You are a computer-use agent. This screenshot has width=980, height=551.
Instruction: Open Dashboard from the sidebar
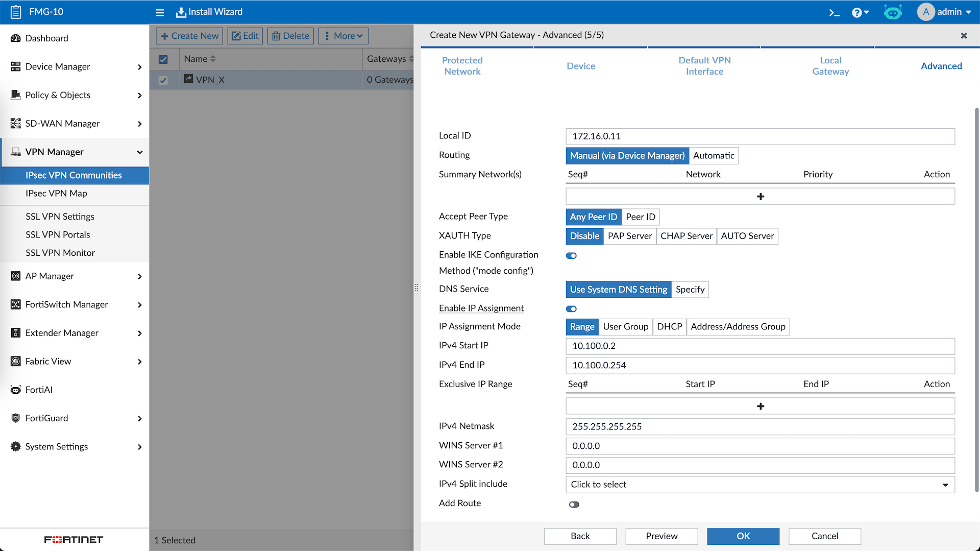coord(46,38)
